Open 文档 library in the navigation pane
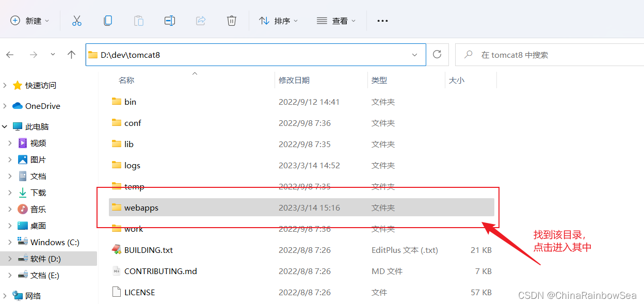 click(x=38, y=176)
